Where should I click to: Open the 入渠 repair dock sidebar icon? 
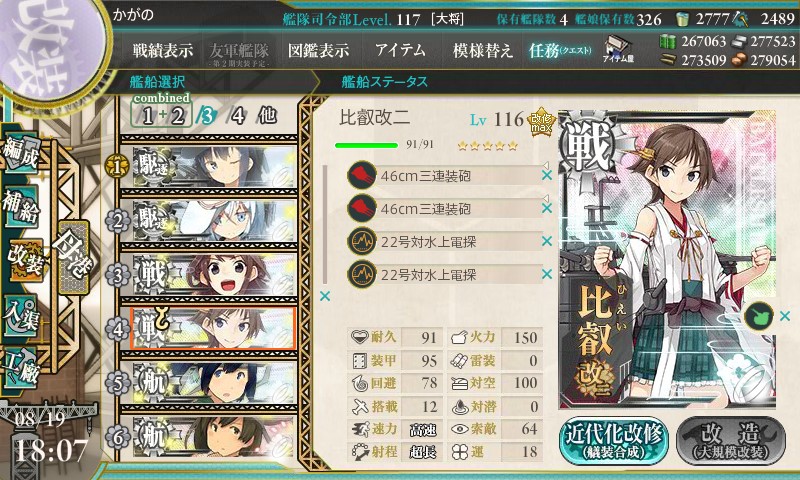coord(21,316)
